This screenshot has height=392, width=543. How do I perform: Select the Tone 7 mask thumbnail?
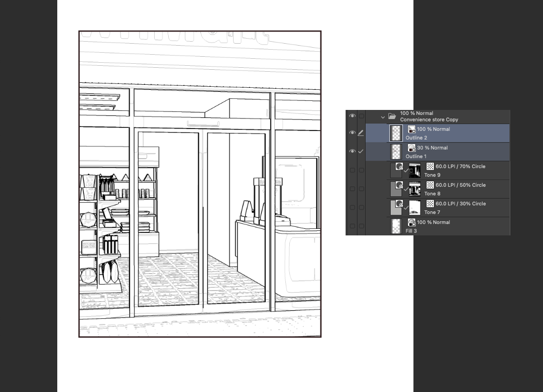point(415,208)
